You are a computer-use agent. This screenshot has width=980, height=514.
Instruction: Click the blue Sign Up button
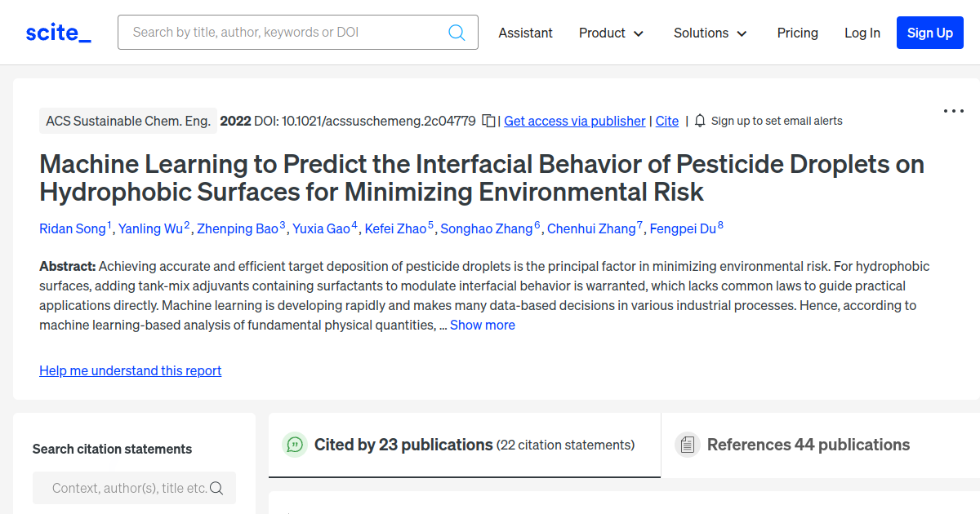coord(929,33)
